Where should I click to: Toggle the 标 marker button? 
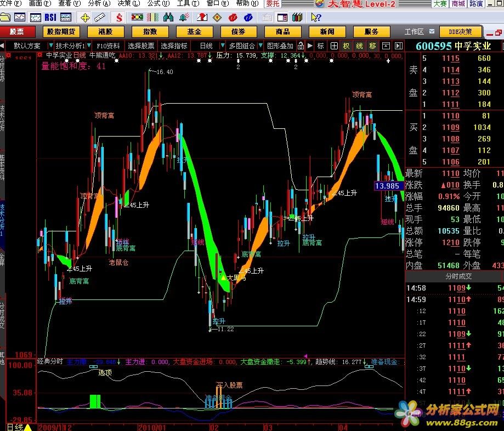pos(321,46)
